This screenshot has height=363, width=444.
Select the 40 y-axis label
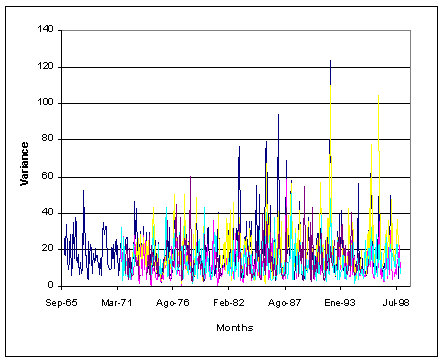[48, 212]
